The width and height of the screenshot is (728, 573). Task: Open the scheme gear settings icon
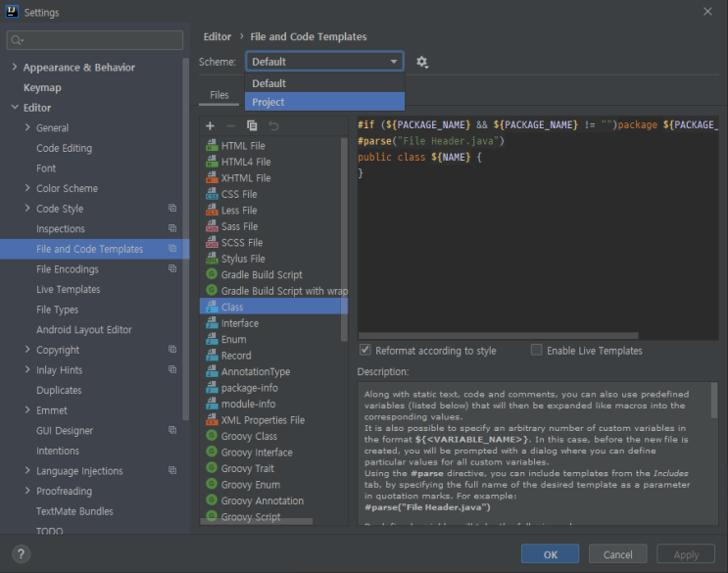pos(422,62)
